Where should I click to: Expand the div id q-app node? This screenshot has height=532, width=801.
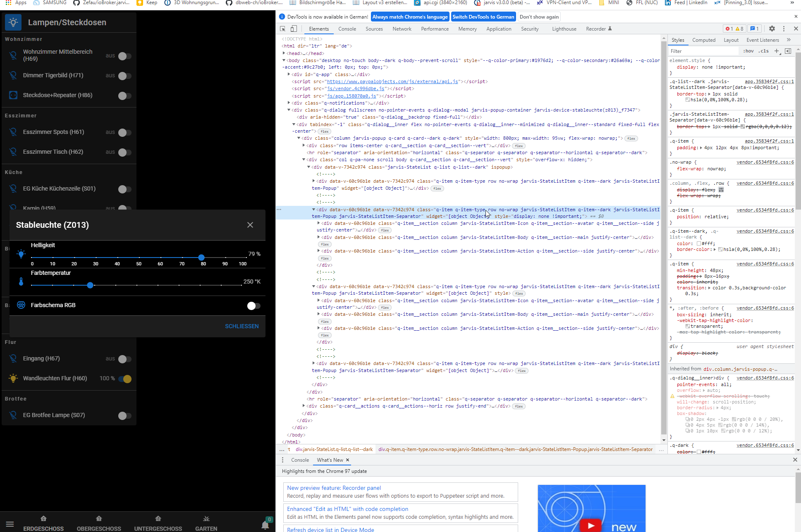click(289, 74)
